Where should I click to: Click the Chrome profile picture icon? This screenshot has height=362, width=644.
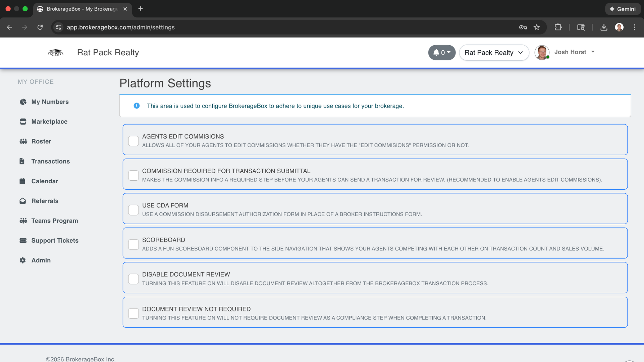(x=619, y=27)
